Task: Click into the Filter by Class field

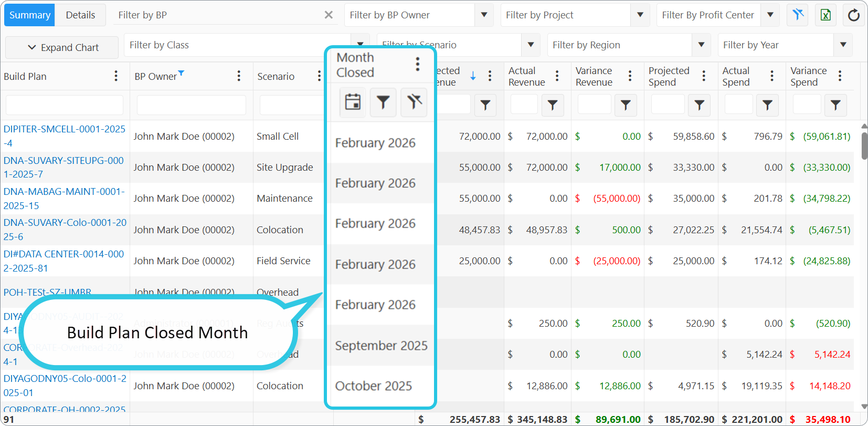Action: [237, 45]
